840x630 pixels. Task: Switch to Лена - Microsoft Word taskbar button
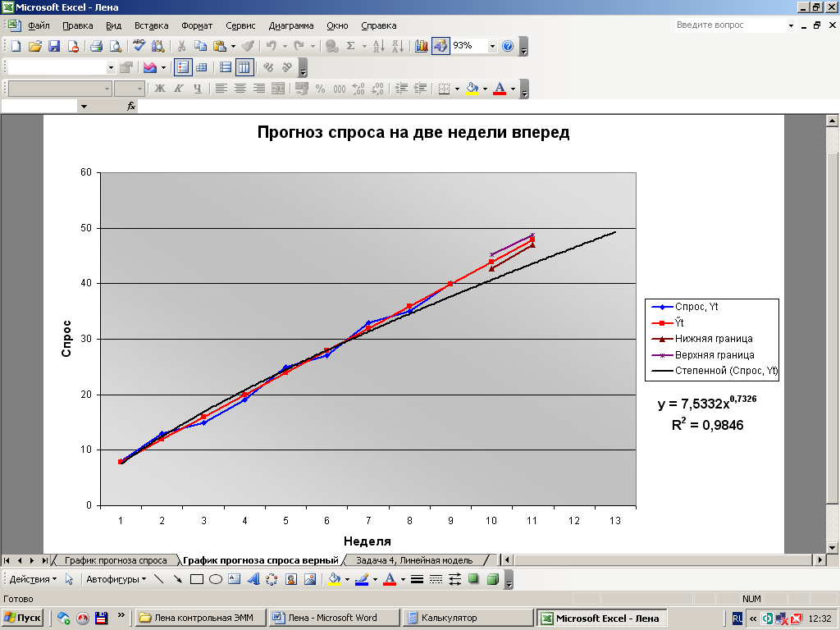point(333,618)
